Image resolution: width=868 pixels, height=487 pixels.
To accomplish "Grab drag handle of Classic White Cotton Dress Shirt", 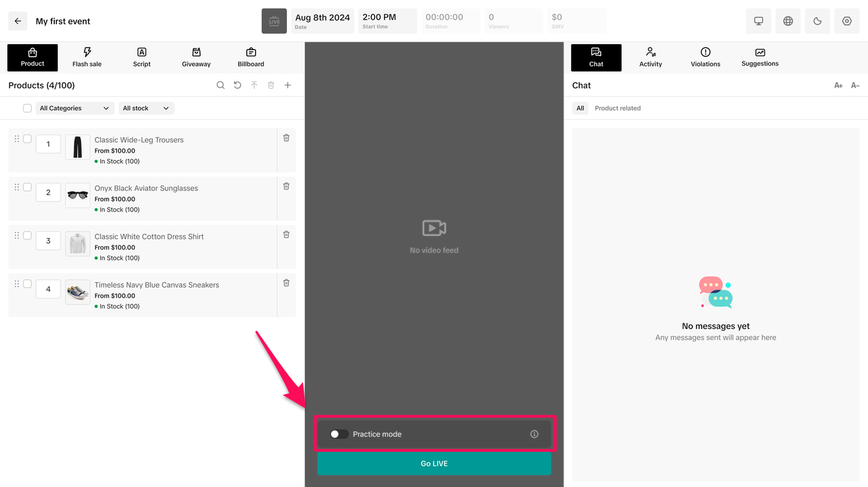I will (x=17, y=235).
